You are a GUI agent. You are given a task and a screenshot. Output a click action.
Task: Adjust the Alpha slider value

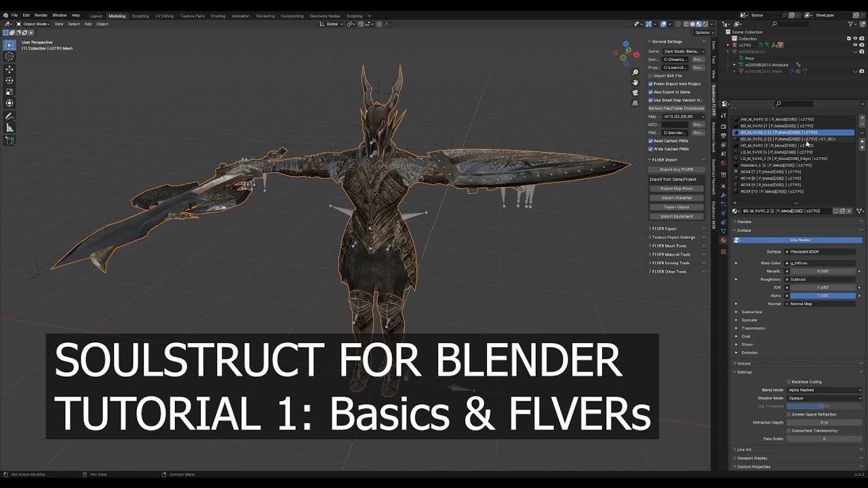pos(823,296)
